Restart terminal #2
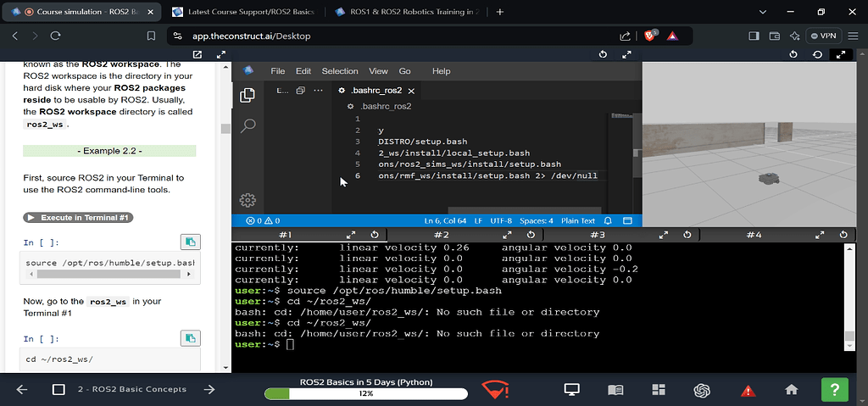The height and width of the screenshot is (406, 868). tap(531, 235)
